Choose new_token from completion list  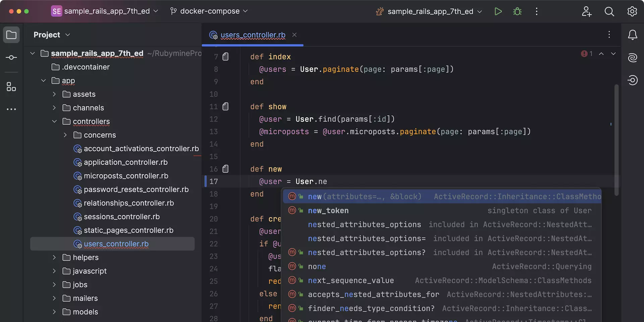click(x=328, y=211)
